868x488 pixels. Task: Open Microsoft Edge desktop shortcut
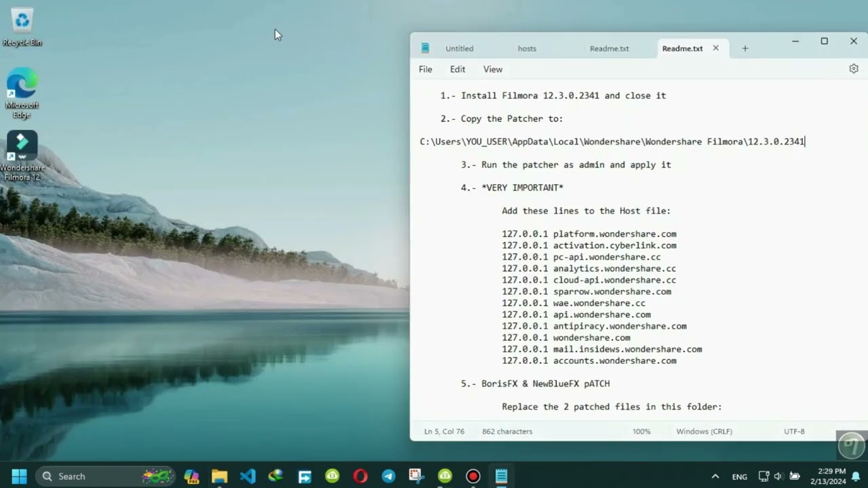[x=22, y=93]
